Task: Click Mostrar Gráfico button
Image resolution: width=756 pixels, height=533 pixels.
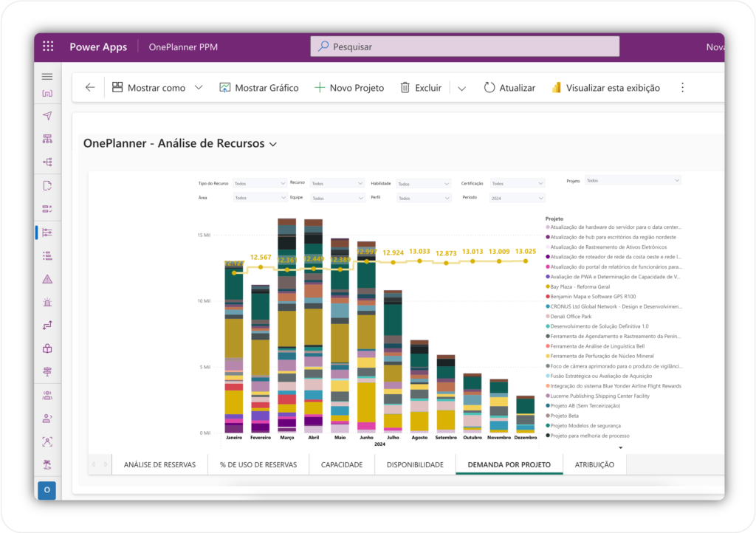Action: (259, 88)
